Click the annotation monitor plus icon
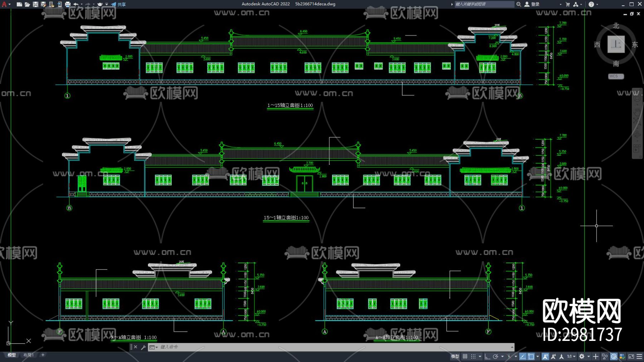This screenshot has height=362, width=644. click(596, 356)
